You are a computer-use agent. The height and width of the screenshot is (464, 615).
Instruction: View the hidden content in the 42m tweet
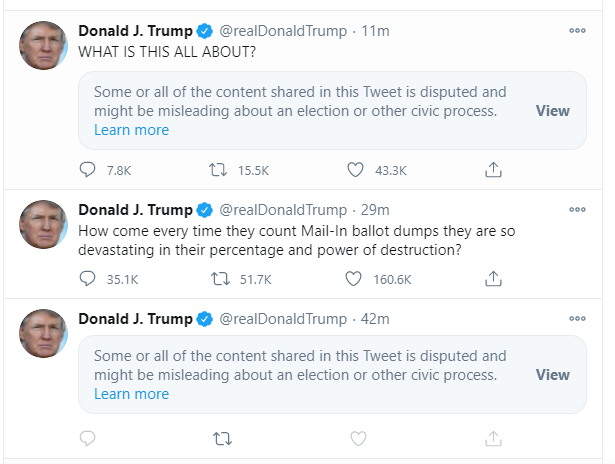pyautogui.click(x=553, y=375)
